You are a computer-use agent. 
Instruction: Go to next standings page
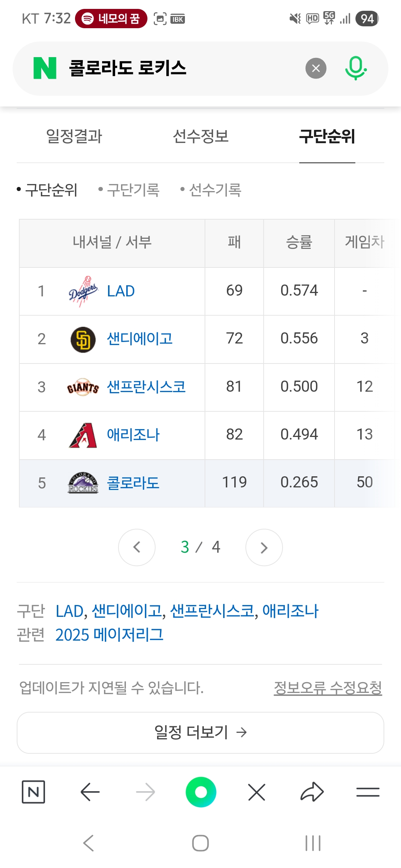(264, 547)
